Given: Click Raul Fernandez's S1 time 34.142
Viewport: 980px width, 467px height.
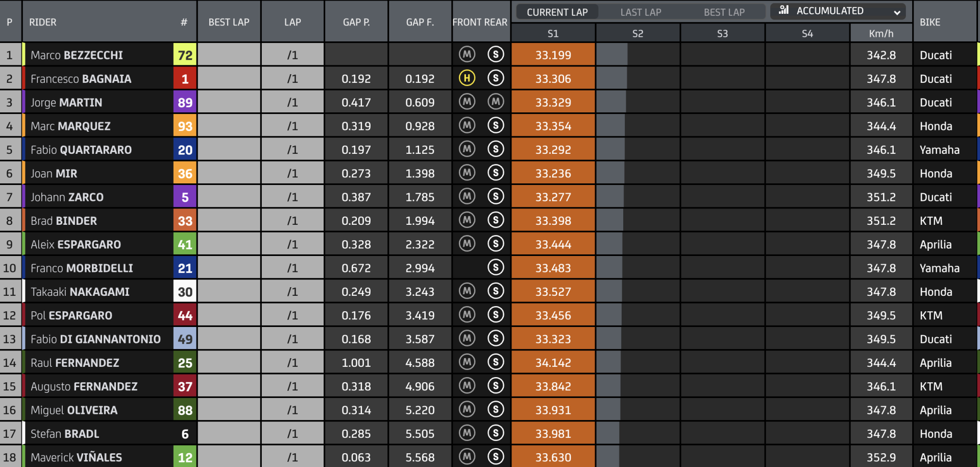Looking at the screenshot, I should point(553,363).
